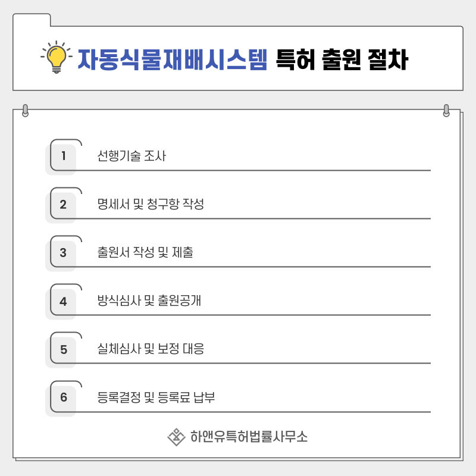
Task: Open the 명세서 및 청구항 작성 step
Action: point(151,204)
